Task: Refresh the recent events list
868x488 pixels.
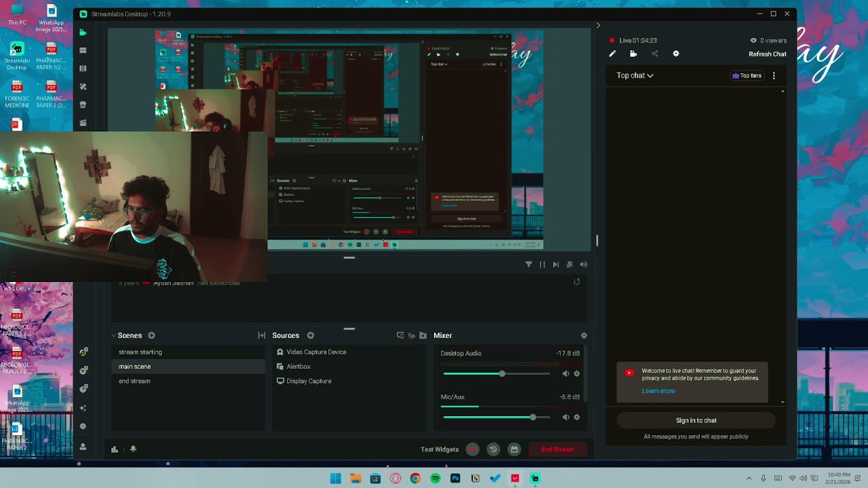Action: point(577,282)
